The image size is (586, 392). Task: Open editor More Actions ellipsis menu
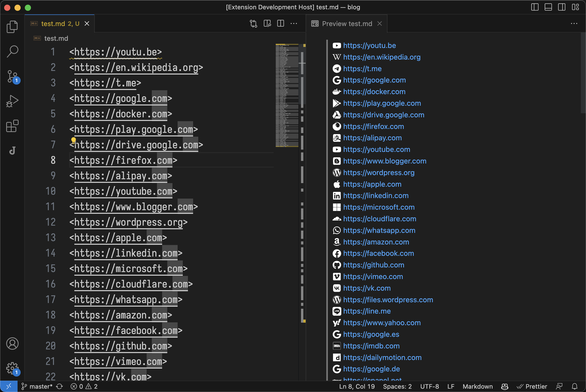[294, 24]
